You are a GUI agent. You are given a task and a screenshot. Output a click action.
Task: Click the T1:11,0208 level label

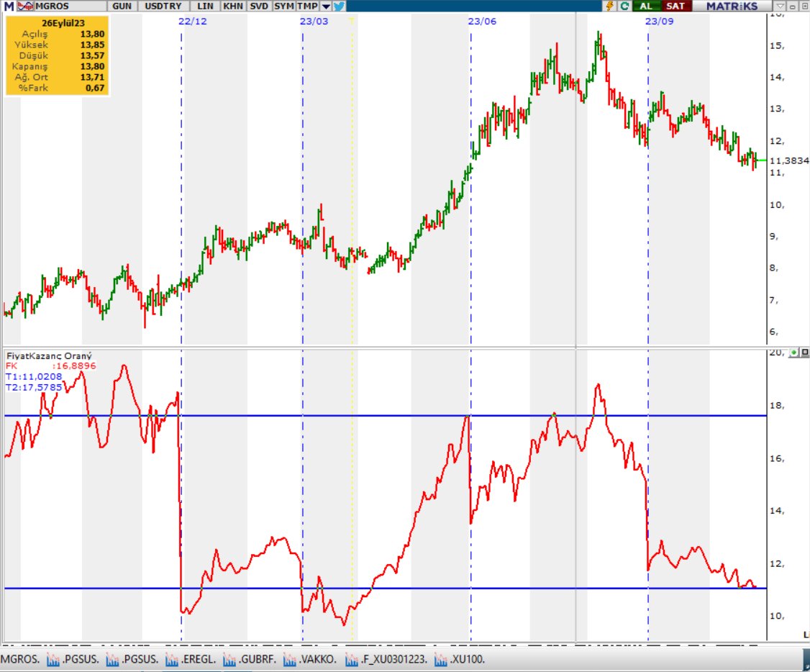pos(34,376)
